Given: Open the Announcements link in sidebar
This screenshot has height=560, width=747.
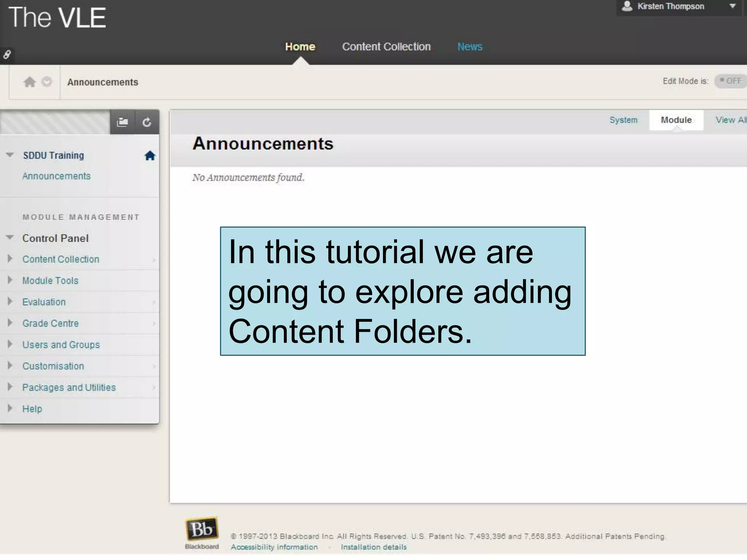Looking at the screenshot, I should point(57,176).
